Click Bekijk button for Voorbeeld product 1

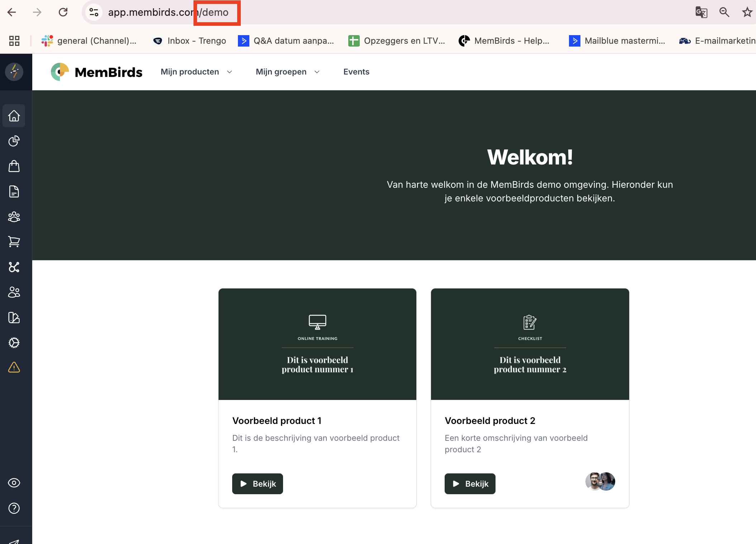pos(257,484)
